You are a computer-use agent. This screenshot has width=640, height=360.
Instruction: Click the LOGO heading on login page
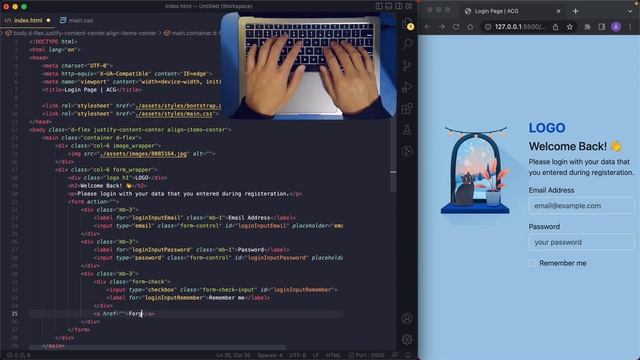coord(547,128)
